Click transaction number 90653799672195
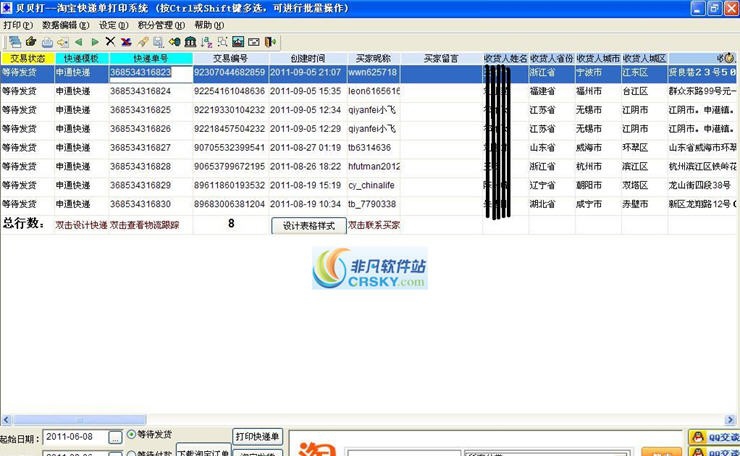 click(230, 167)
